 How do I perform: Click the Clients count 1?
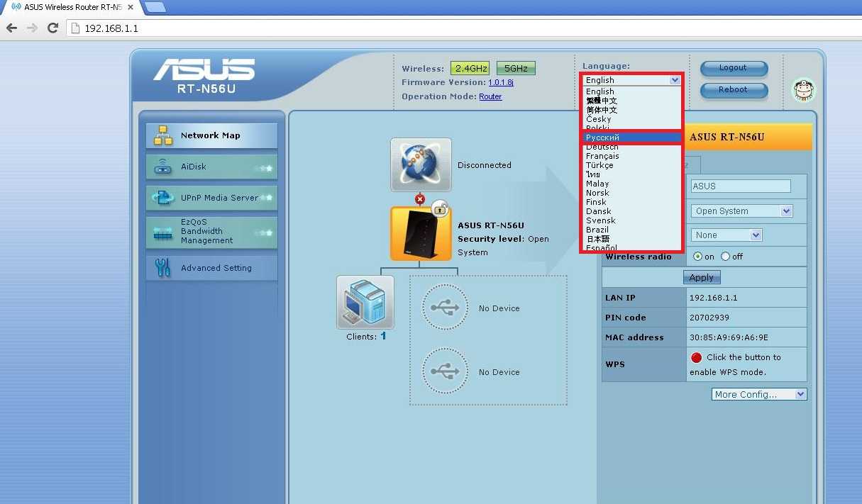point(384,336)
